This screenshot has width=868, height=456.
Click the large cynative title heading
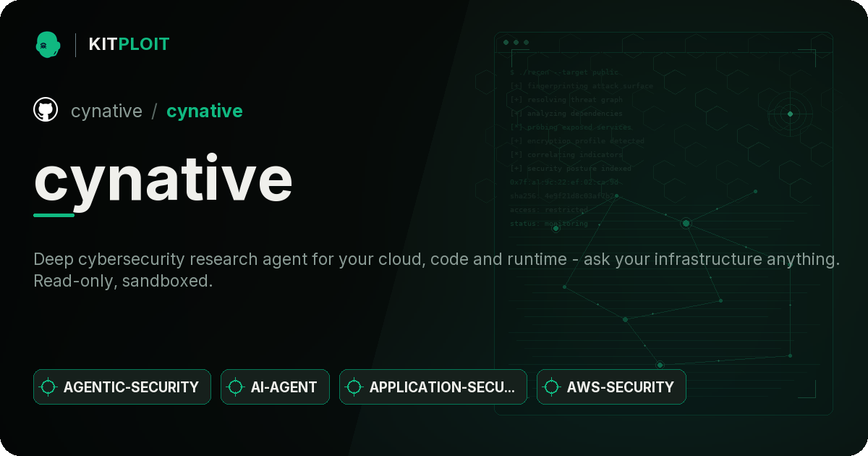click(163, 180)
